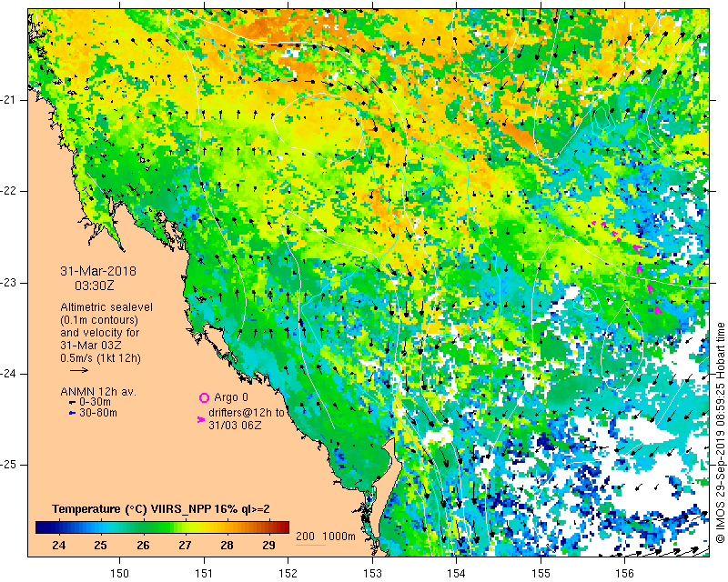
Task: Click the colorbar tick label '29'
Action: click(x=268, y=546)
